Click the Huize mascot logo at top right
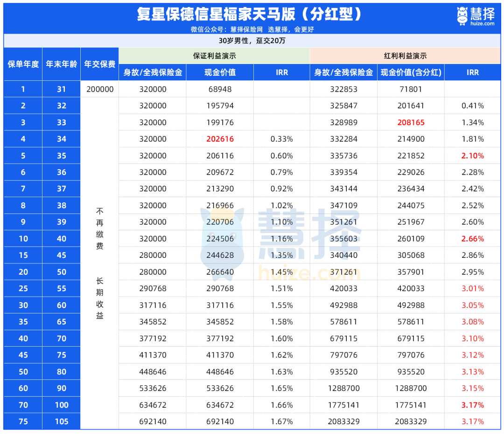504x434 pixels. click(462, 15)
